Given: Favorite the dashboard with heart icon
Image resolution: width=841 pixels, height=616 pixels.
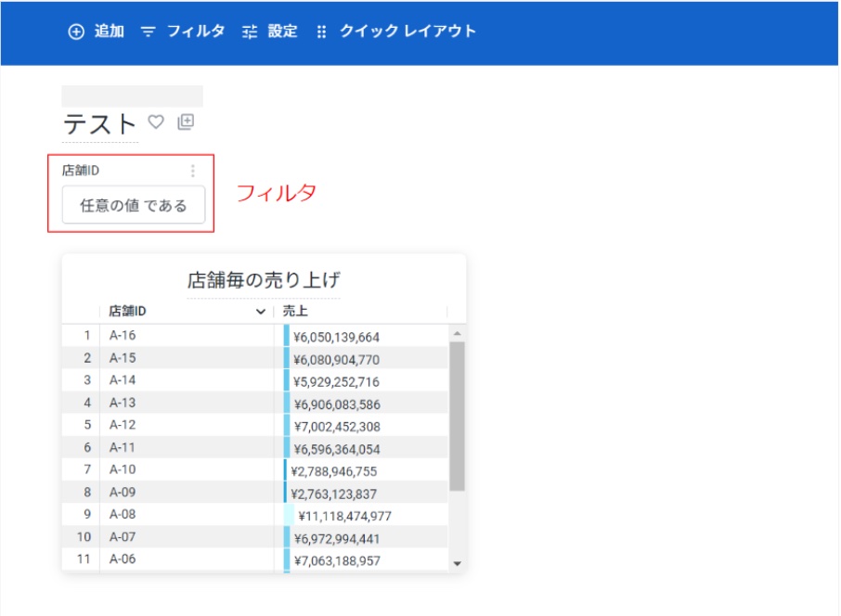Looking at the screenshot, I should tap(156, 122).
